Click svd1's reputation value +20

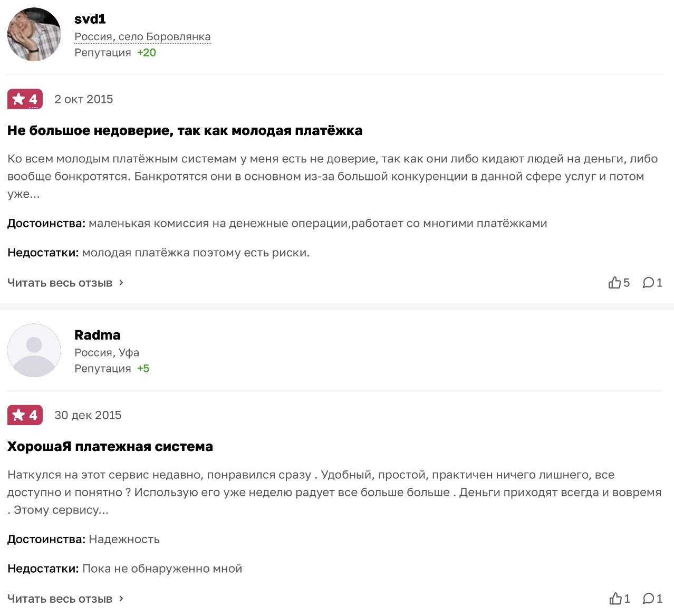coord(147,52)
